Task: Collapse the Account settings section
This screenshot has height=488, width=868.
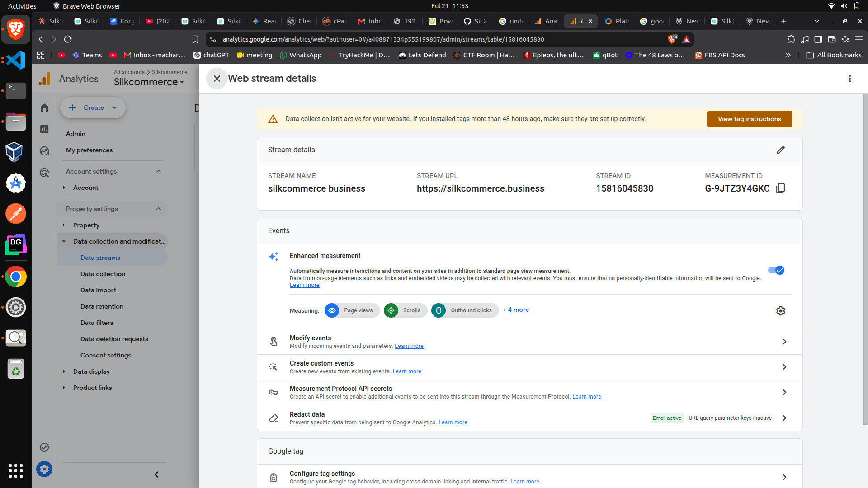Action: click(159, 171)
